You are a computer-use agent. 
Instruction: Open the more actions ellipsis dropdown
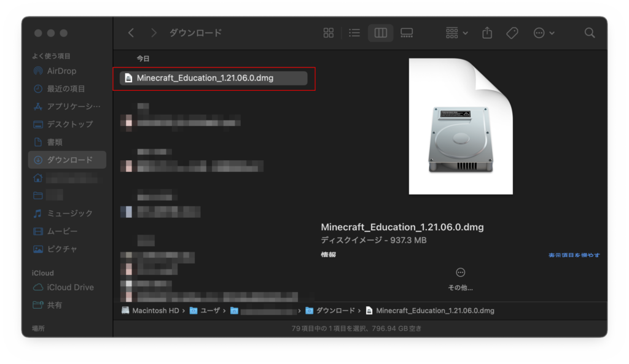[x=544, y=33]
